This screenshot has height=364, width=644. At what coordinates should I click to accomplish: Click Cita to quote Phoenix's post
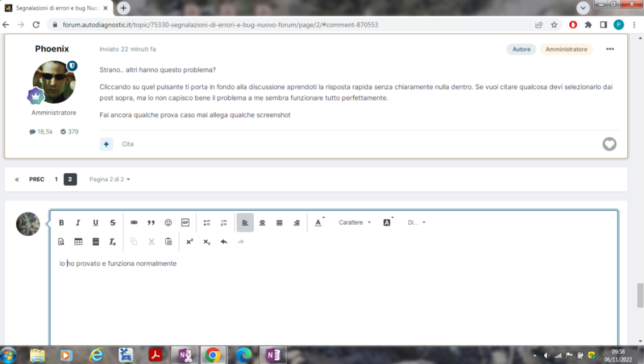tap(128, 144)
